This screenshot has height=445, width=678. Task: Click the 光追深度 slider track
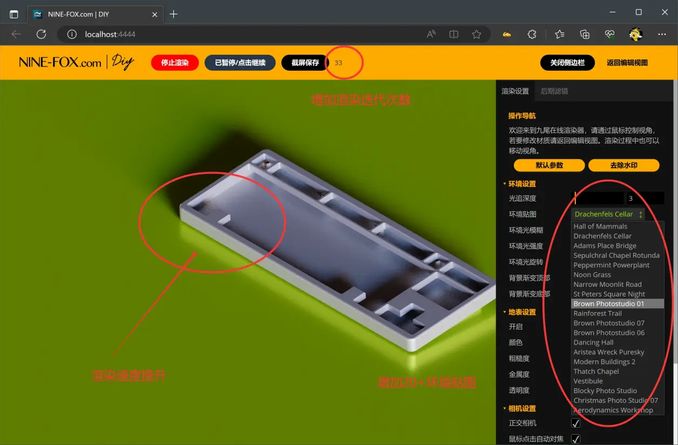pyautogui.click(x=596, y=198)
